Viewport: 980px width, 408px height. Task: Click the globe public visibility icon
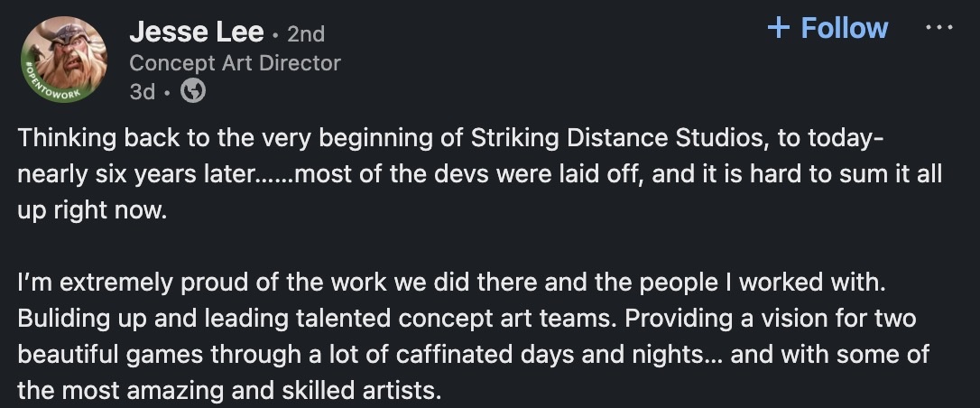193,91
